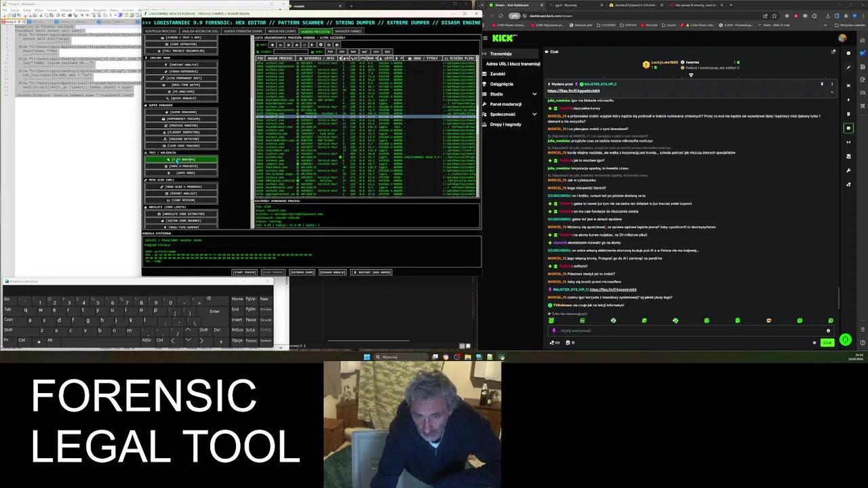Switch to KONTROLA PROCESSU tab

[x=161, y=31]
